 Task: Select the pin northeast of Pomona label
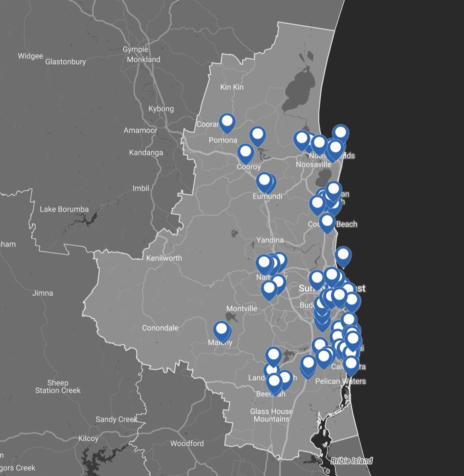(x=257, y=135)
